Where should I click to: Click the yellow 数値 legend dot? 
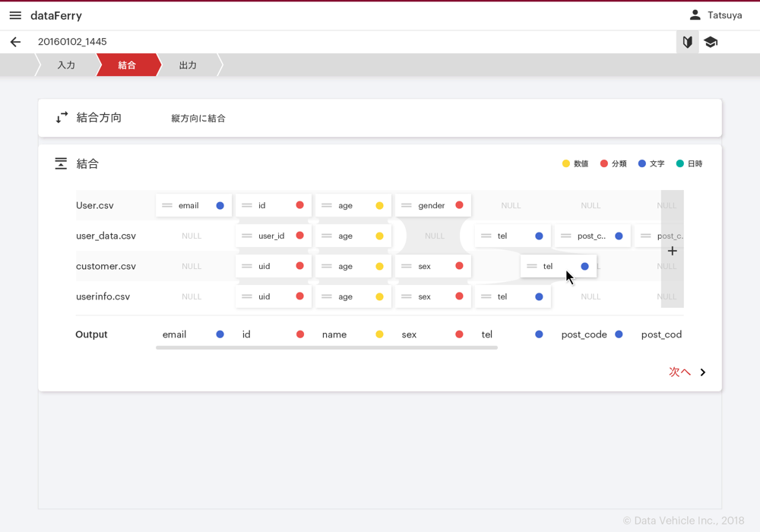coord(565,163)
